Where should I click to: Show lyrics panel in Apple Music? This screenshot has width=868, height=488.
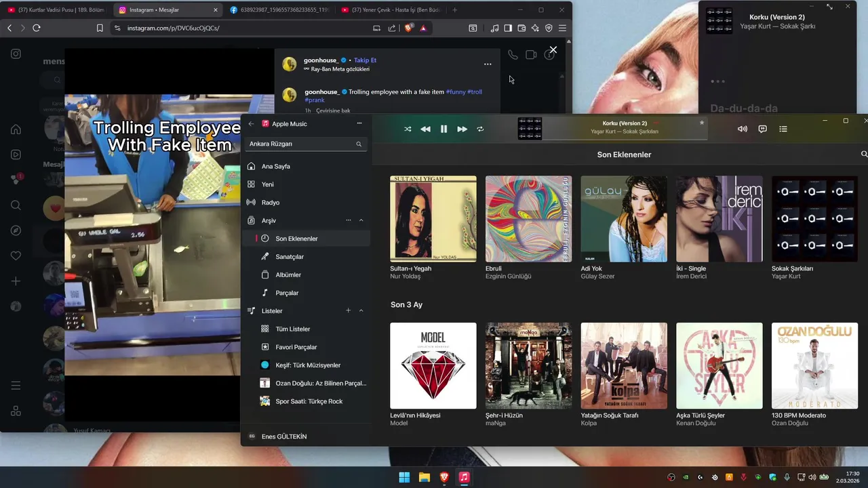click(x=762, y=129)
